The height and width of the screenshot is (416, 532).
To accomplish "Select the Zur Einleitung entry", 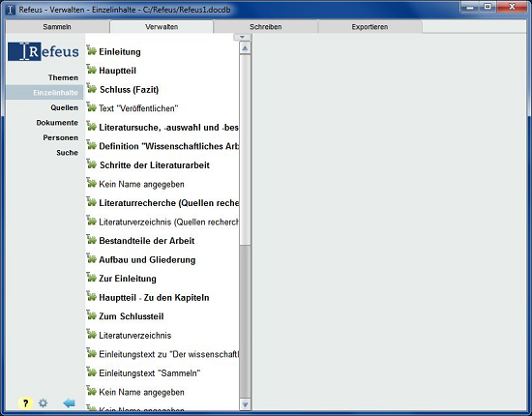I will (x=128, y=279).
